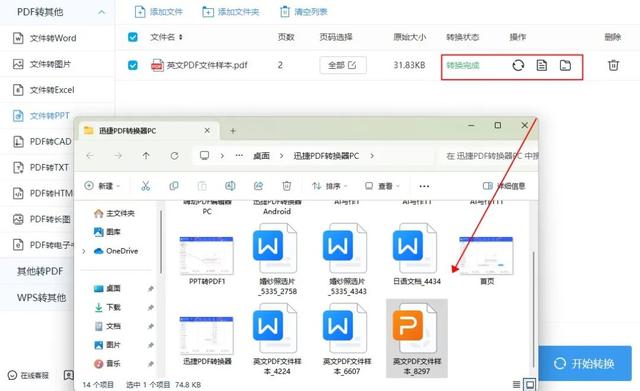Select the 首页 image thumbnail
The image size is (640, 391).
(x=486, y=256)
